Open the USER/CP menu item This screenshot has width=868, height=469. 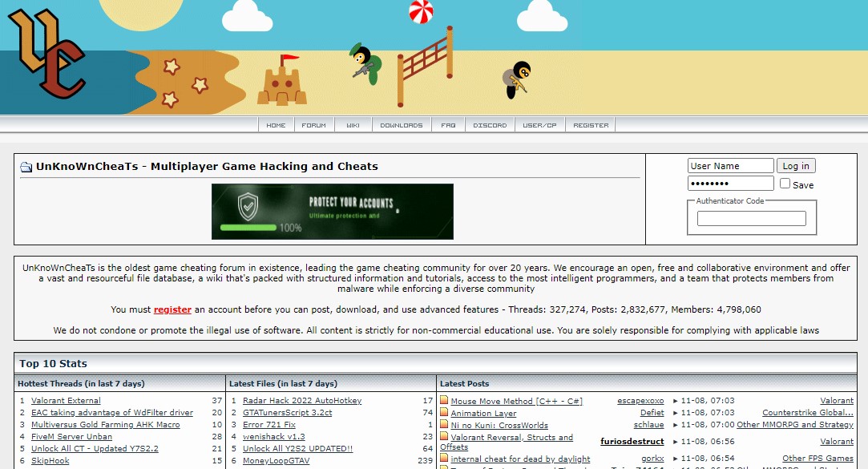click(539, 125)
